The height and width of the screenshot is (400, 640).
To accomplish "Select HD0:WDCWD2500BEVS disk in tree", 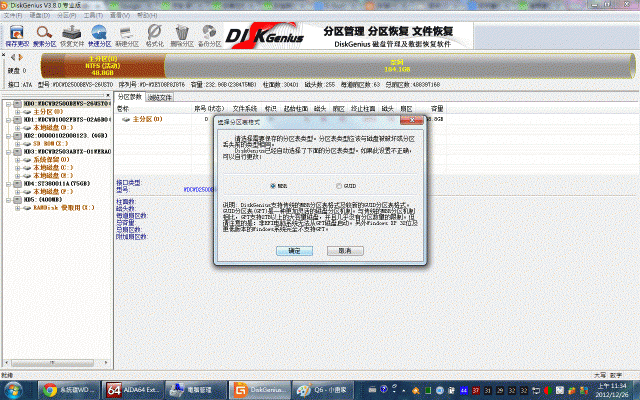I will (67, 104).
